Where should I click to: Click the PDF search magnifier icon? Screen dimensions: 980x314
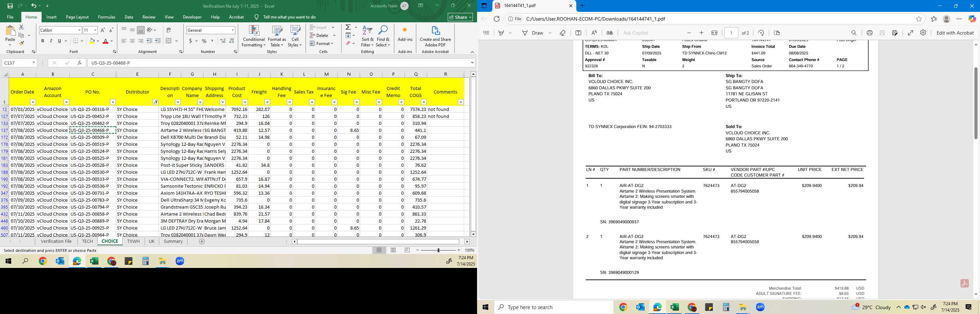coord(854,33)
